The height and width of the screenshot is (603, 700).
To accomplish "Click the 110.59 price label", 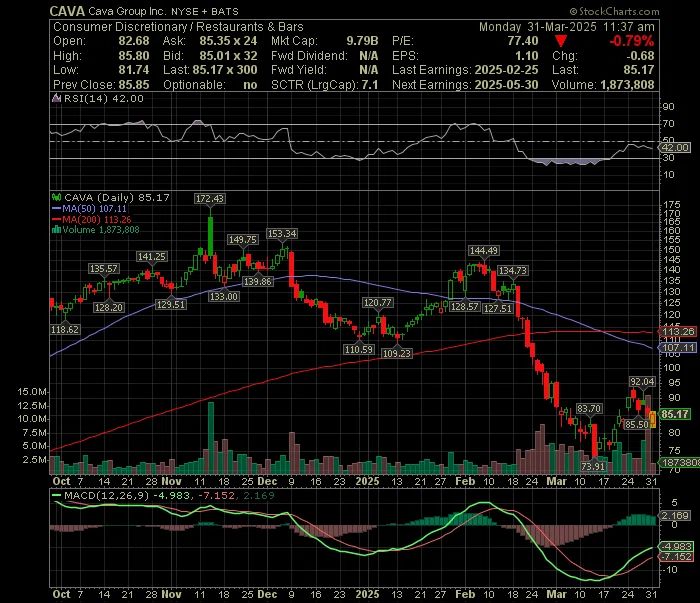I will click(x=358, y=349).
